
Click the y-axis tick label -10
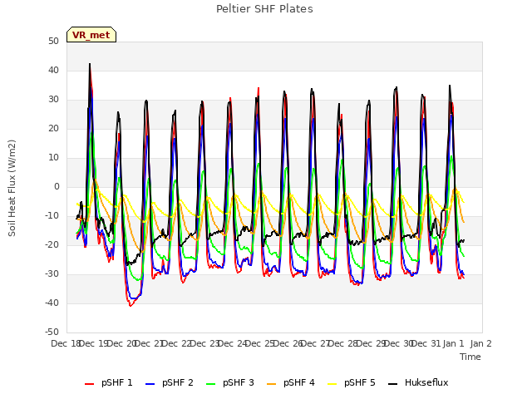(52, 216)
